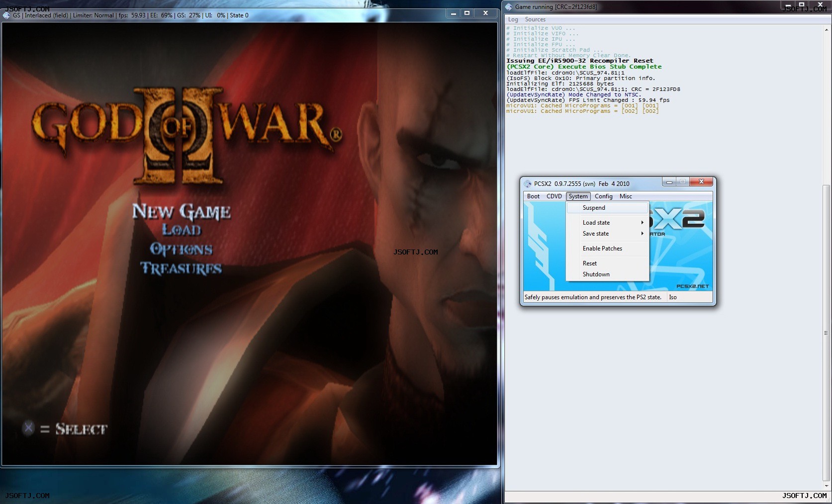The height and width of the screenshot is (504, 832).
Task: Click scrollbar down arrow in console window
Action: [826, 486]
